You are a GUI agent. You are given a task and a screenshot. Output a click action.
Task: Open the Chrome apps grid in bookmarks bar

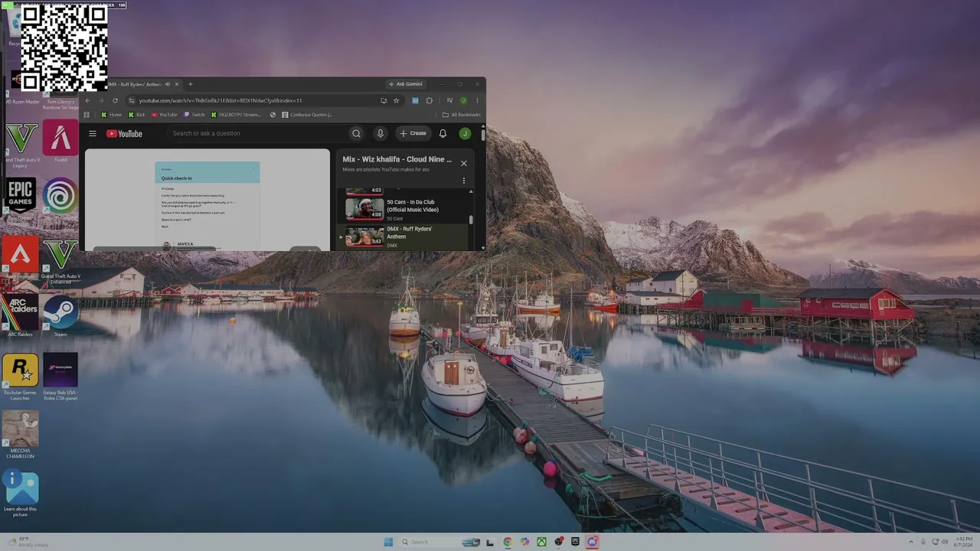coord(87,115)
